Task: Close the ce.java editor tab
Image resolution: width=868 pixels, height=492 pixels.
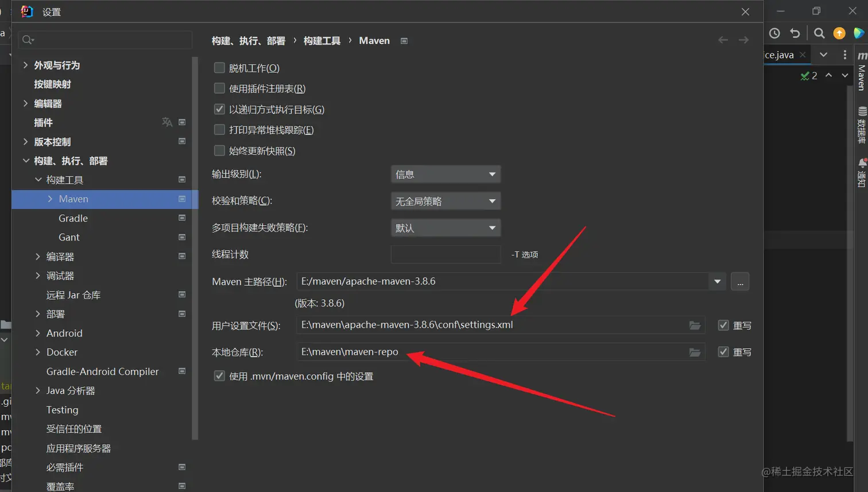Action: click(x=803, y=55)
